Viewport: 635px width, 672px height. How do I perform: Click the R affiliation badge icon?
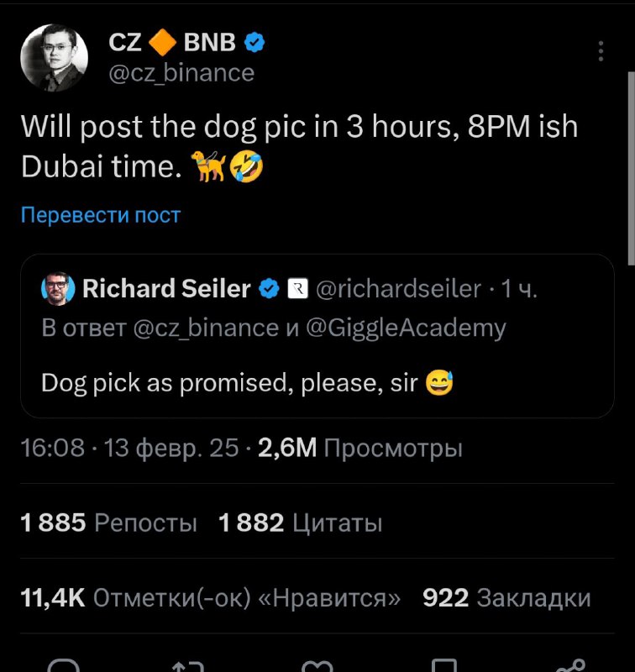(297, 288)
